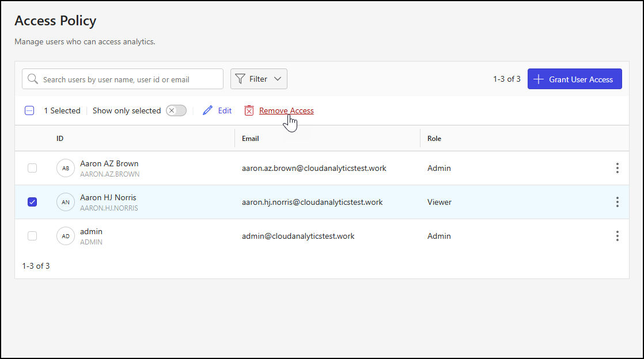Enable the Show only selected switch
The height and width of the screenshot is (359, 644).
(176, 110)
